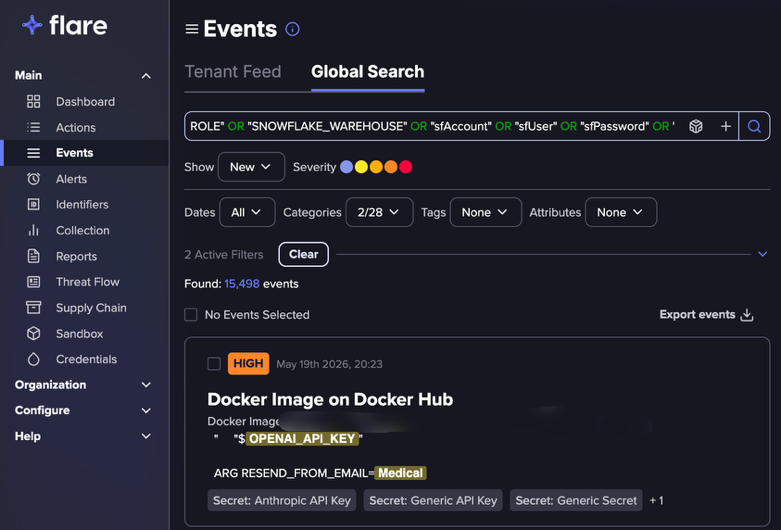The height and width of the screenshot is (530, 781).
Task: Go to Dashboard in the sidebar
Action: (85, 102)
